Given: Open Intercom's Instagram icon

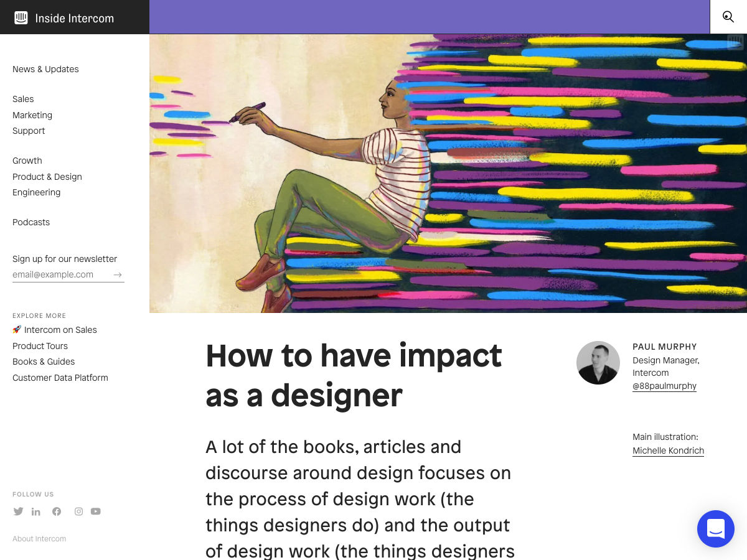Looking at the screenshot, I should point(78,511).
